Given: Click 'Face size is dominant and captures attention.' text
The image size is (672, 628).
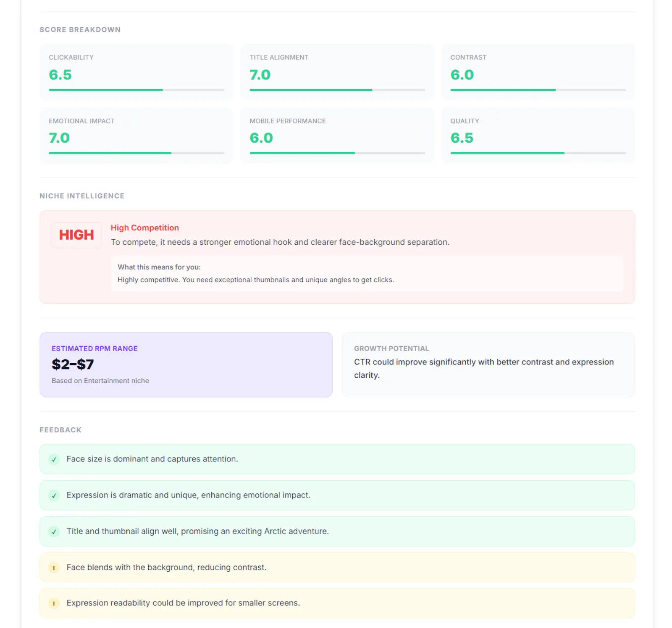Looking at the screenshot, I should coord(152,459).
